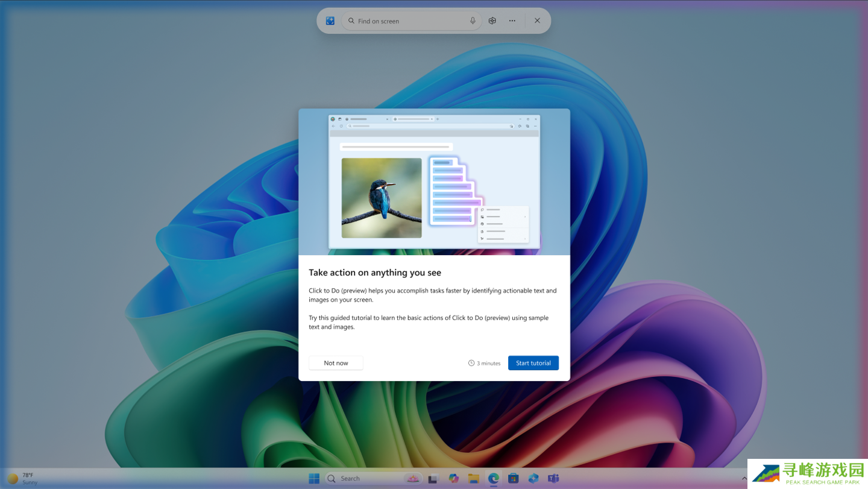
Task: Open Click to Do app in taskbar
Action: [x=533, y=478]
